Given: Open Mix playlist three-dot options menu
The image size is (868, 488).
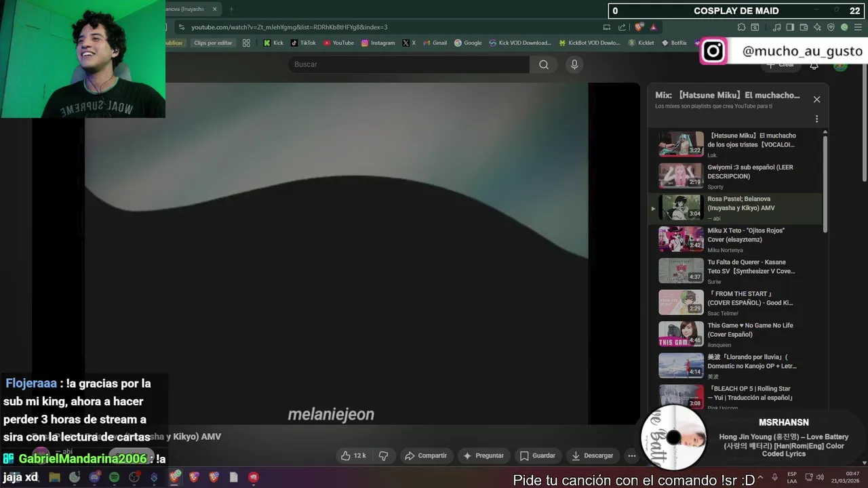Looking at the screenshot, I should [x=816, y=119].
